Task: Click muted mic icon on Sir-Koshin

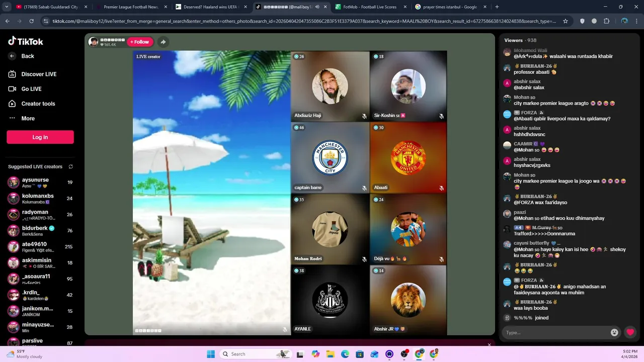Action: point(441,116)
